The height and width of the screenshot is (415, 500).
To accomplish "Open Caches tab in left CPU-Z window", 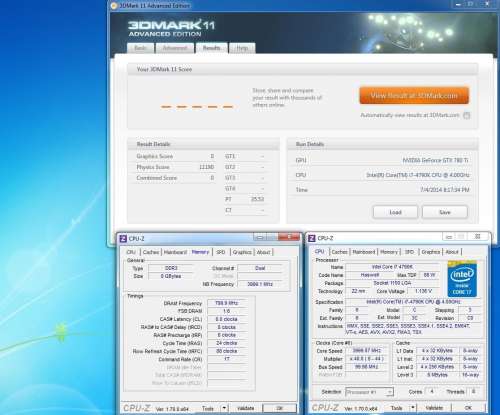I will click(x=151, y=252).
